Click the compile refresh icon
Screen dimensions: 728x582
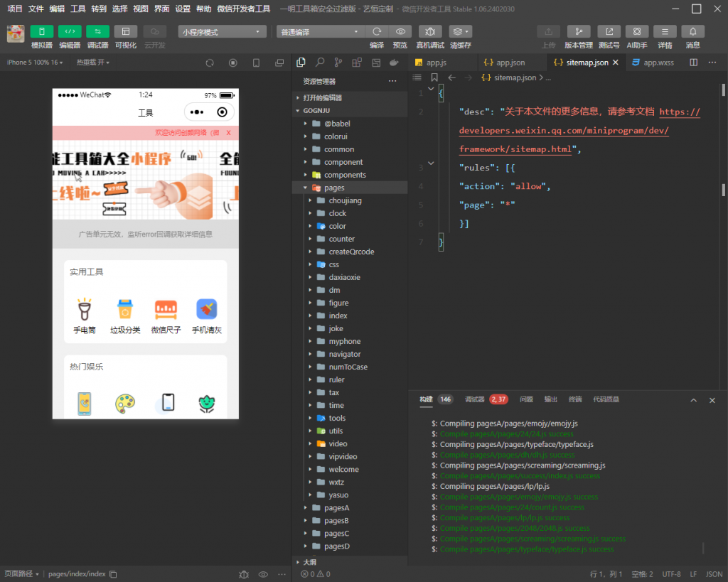[377, 31]
